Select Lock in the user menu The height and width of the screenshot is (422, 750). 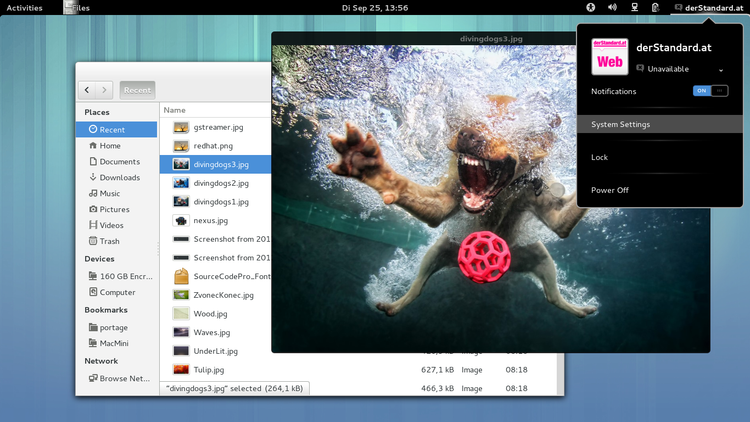(x=599, y=157)
